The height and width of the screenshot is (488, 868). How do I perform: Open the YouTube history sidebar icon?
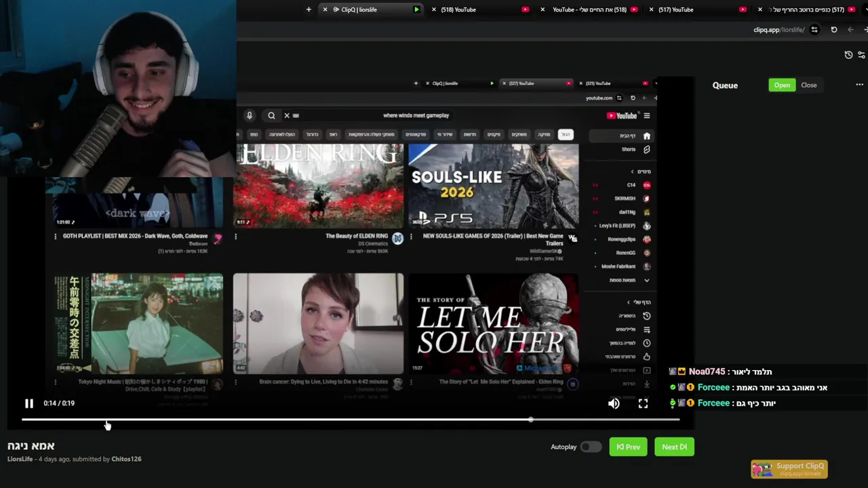click(646, 316)
